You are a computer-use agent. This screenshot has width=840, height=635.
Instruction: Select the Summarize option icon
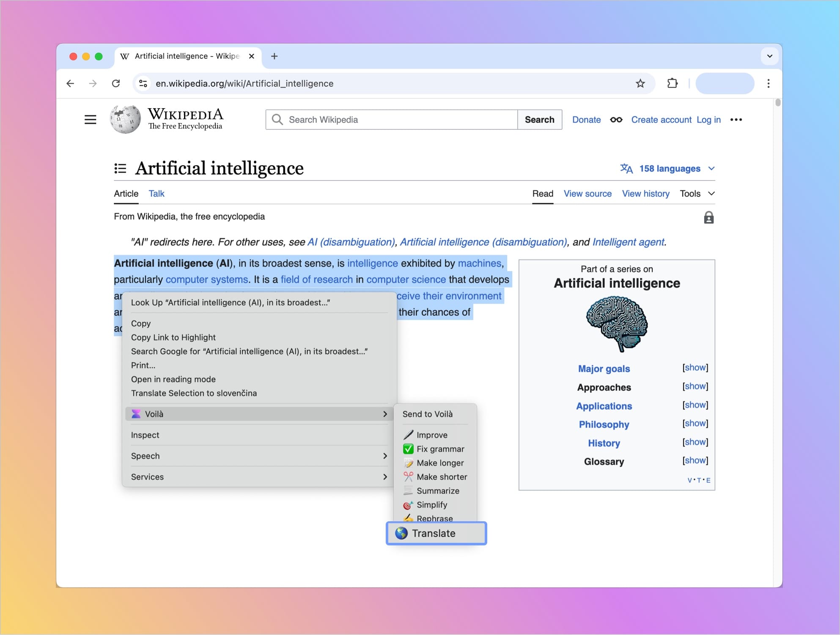pyautogui.click(x=408, y=490)
